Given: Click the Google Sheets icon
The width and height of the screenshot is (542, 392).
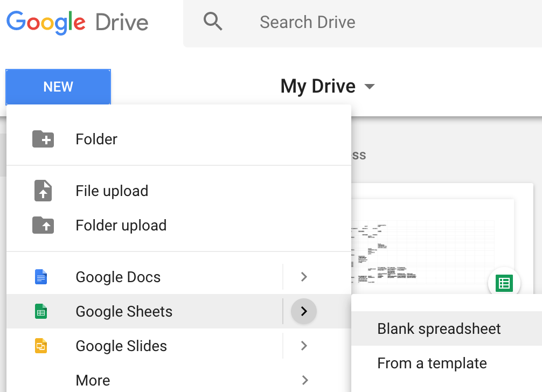Looking at the screenshot, I should 42,311.
